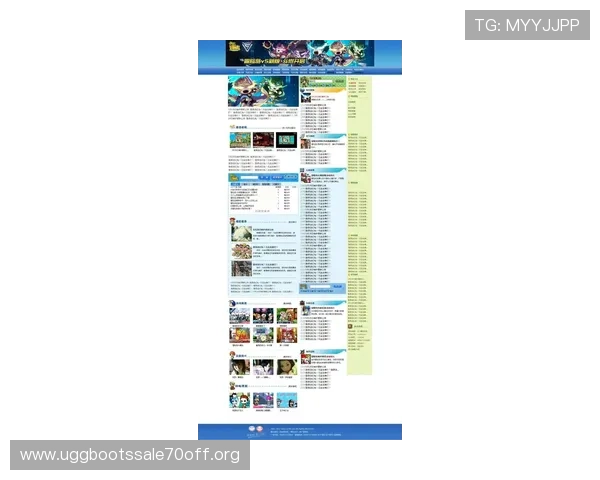
Task: Select the first item in the blue navigation bar
Action: click(238, 71)
